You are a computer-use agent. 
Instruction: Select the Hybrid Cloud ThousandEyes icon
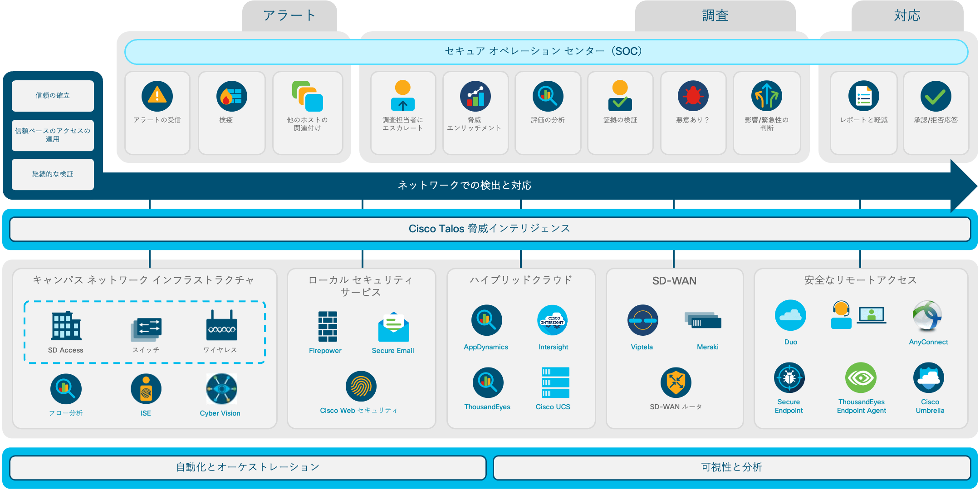tap(488, 382)
